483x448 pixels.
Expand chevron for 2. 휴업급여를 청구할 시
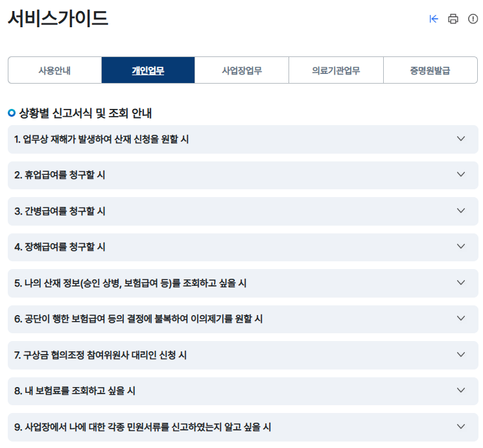pos(461,174)
